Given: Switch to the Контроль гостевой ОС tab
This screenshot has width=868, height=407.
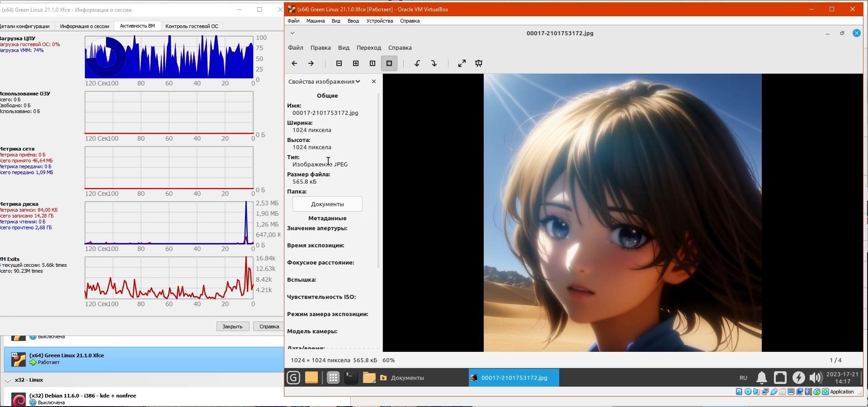Looking at the screenshot, I should click(192, 26).
